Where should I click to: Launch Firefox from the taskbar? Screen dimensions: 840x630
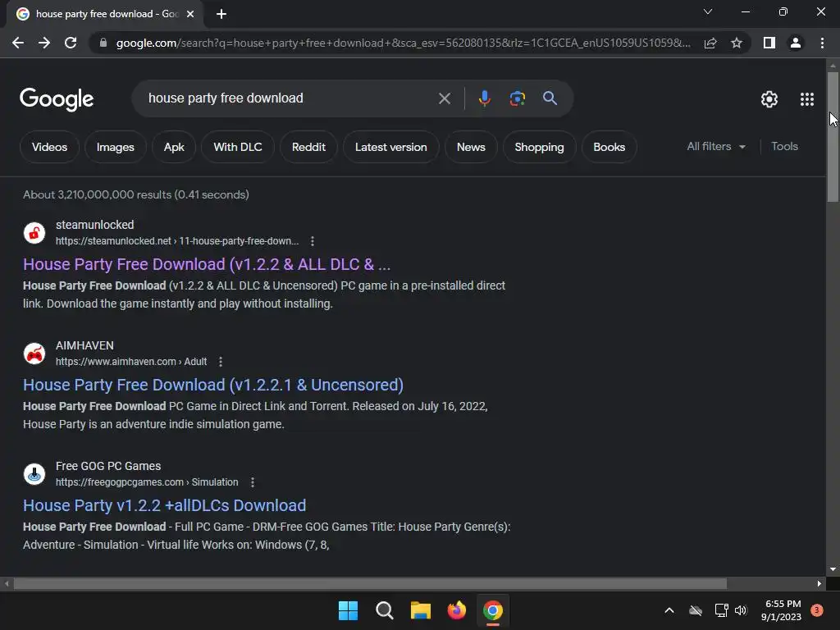(x=456, y=610)
